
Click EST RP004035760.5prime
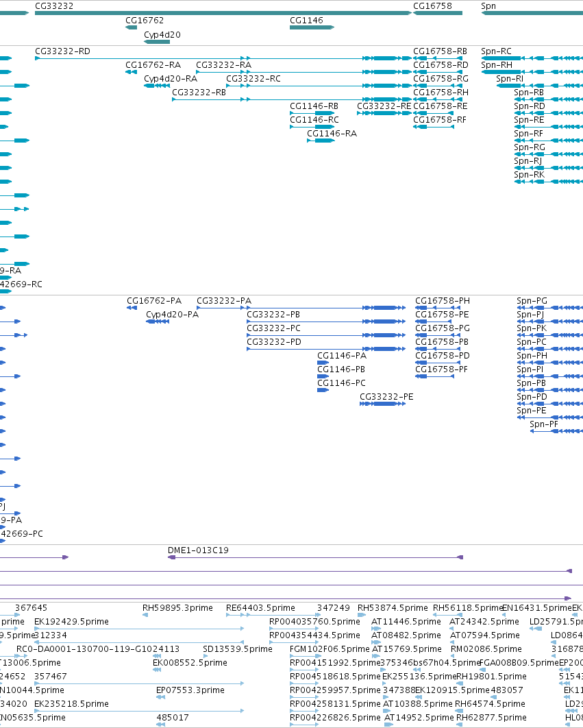point(314,622)
